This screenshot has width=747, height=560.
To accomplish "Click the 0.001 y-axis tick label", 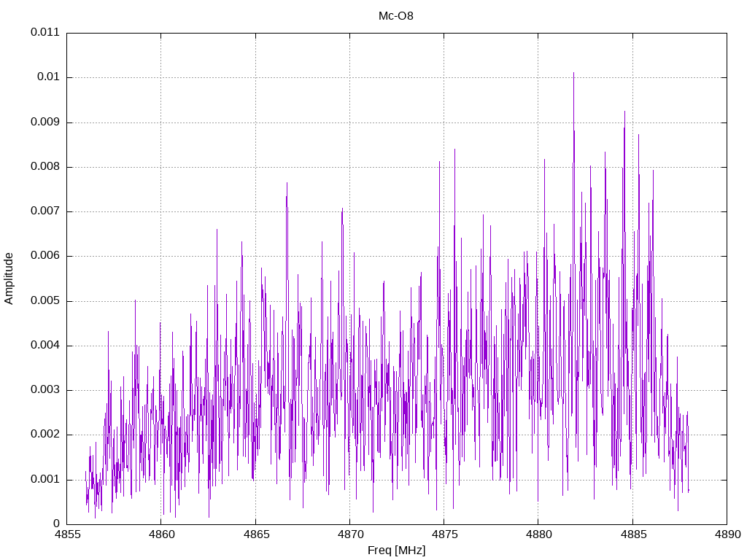I will click(45, 479).
